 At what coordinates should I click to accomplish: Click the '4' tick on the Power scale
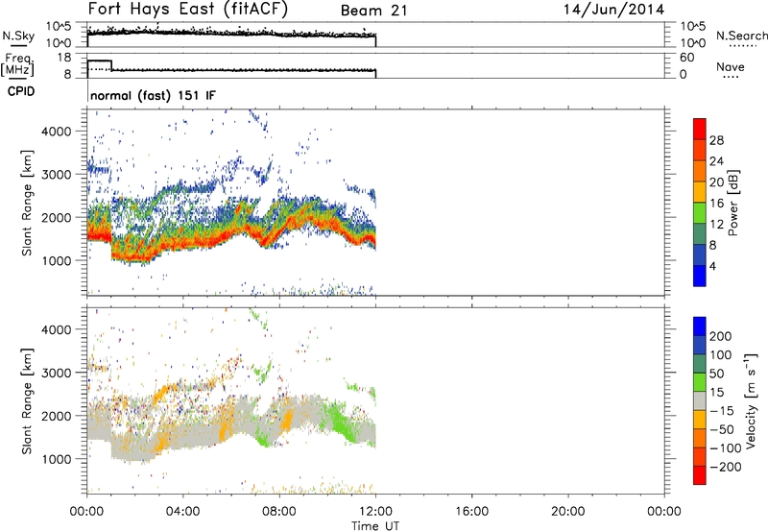(x=712, y=266)
